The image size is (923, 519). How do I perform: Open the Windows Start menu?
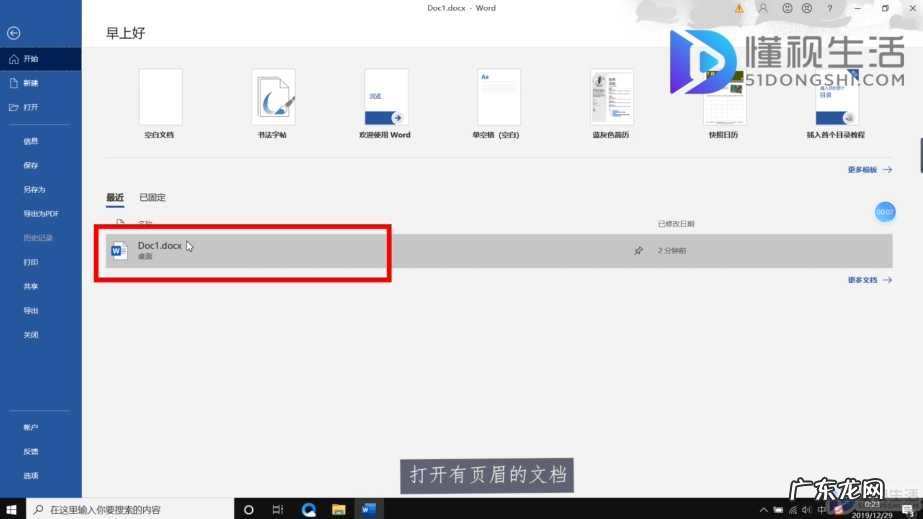(12, 509)
